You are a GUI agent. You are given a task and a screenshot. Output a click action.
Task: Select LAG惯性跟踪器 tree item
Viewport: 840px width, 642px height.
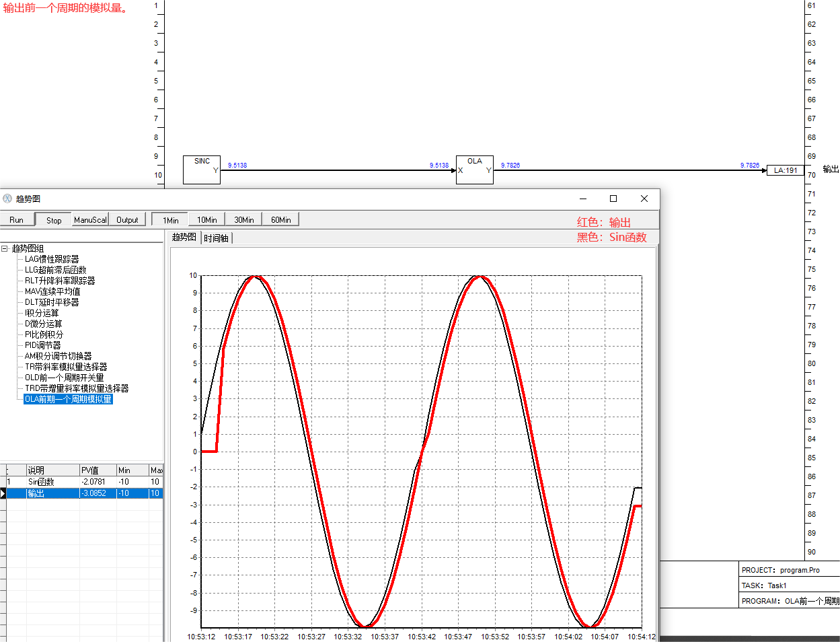(x=52, y=259)
